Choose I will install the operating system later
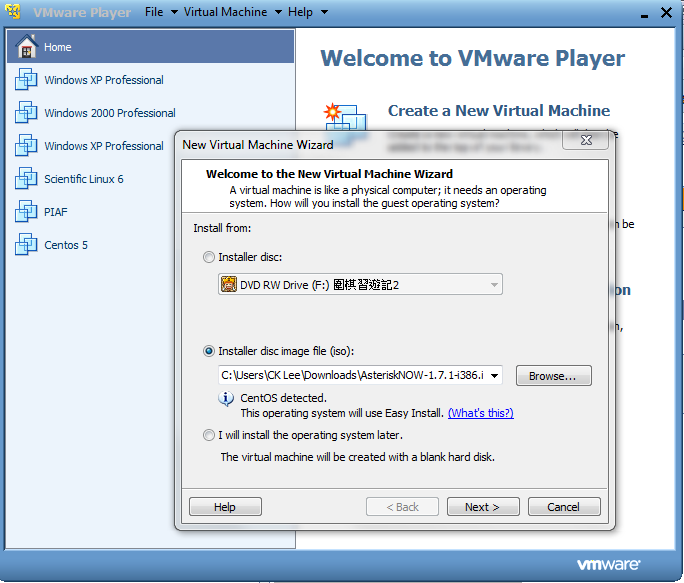 (209, 435)
